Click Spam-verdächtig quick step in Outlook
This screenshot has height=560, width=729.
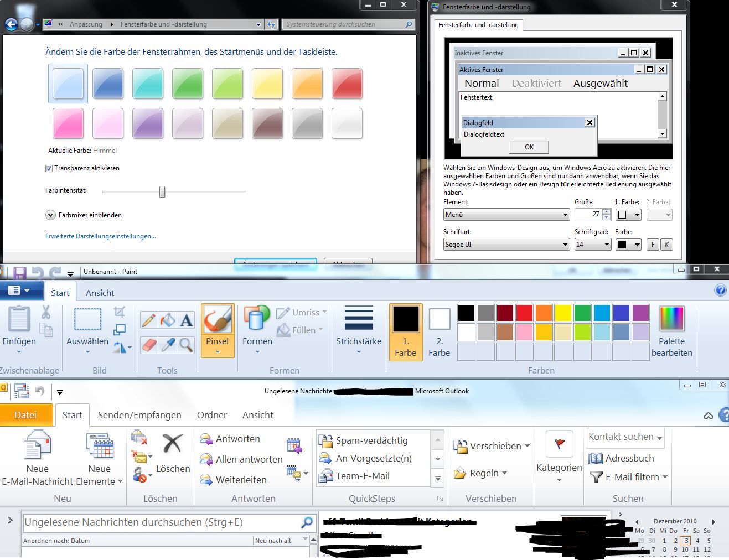(x=363, y=440)
